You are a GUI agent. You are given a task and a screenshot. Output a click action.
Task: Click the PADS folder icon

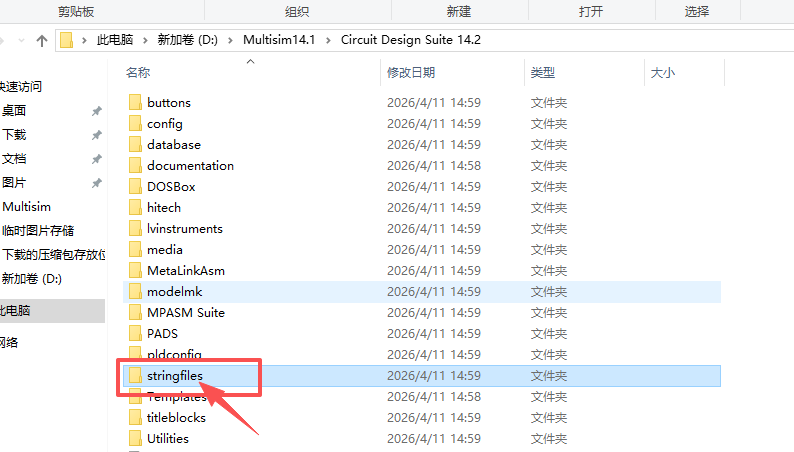(x=135, y=334)
